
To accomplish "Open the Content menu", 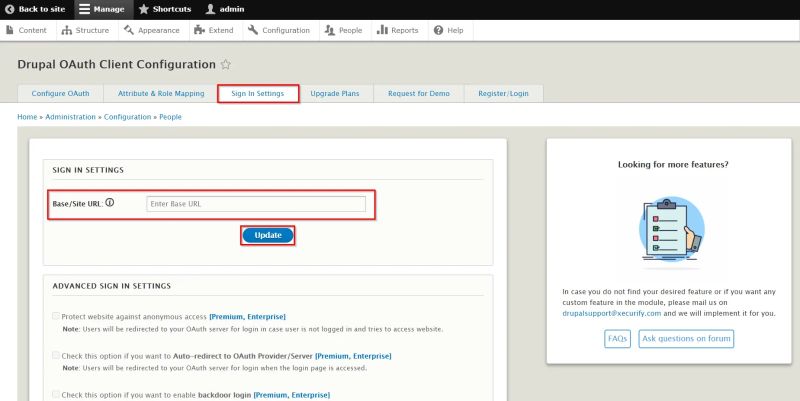I will pos(27,30).
